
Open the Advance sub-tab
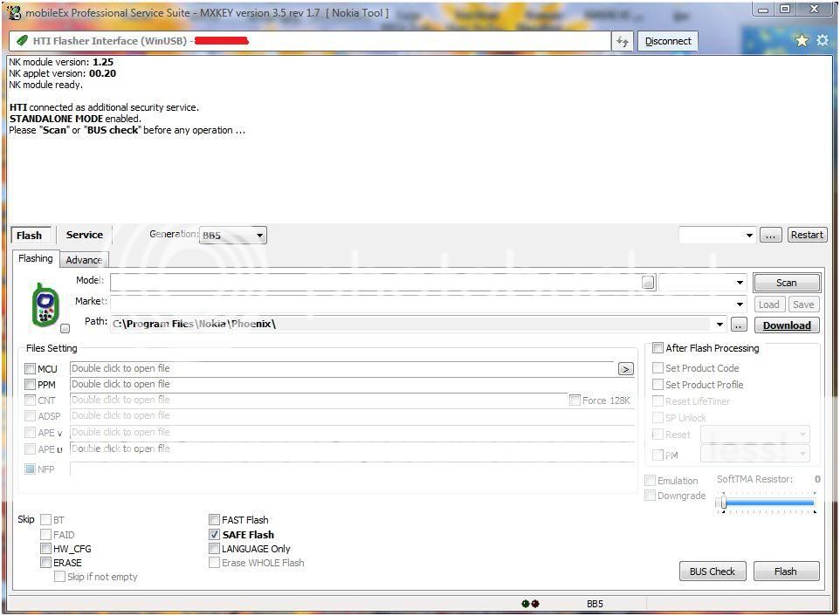[x=84, y=260]
